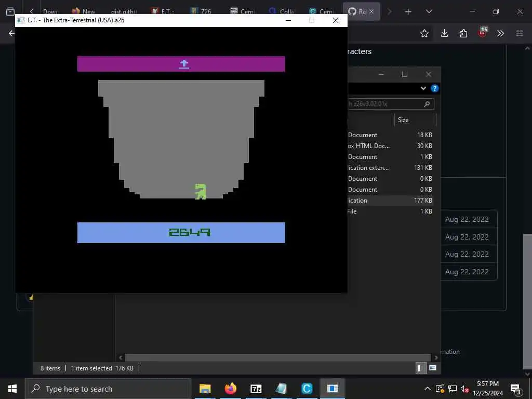Switch to the Z26 browser tab

point(201,11)
